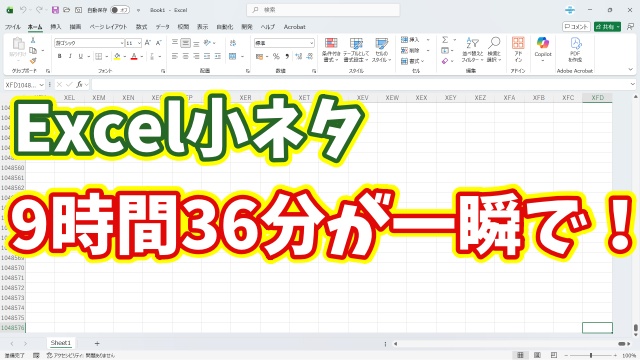Click the Percent Style icon
This screenshot has height=360, width=640.
coord(276,56)
